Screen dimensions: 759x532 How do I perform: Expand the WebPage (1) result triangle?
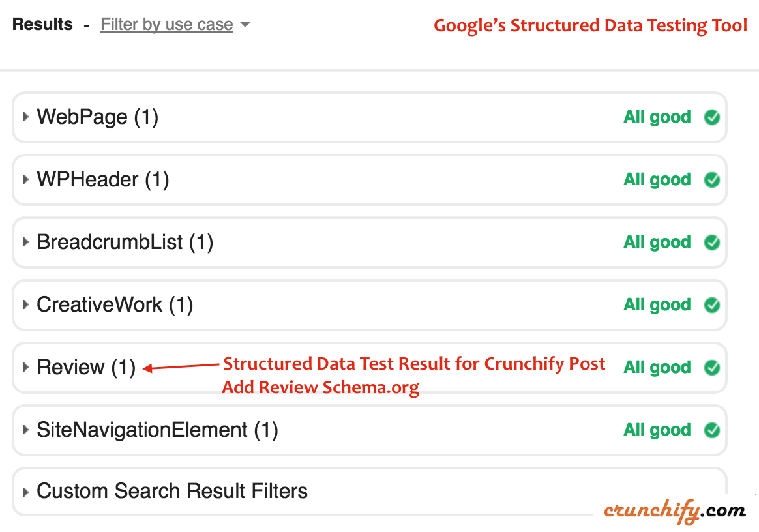tap(26, 117)
